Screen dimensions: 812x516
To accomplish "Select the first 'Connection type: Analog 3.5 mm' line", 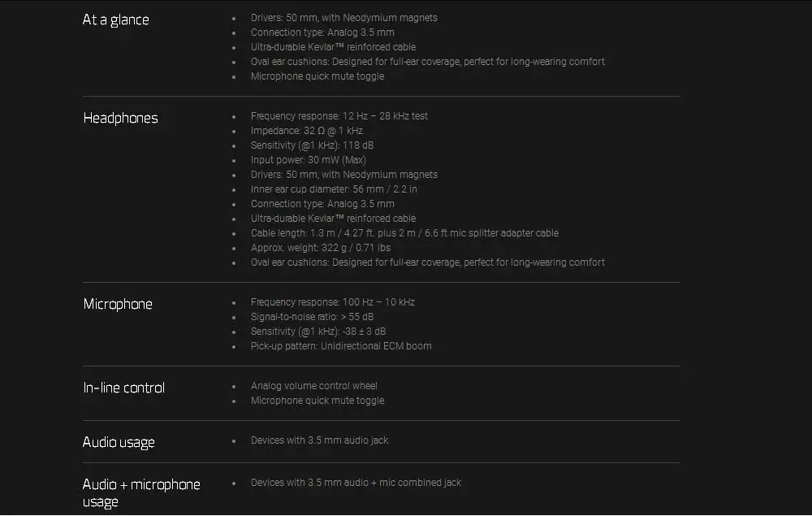I will 322,33.
